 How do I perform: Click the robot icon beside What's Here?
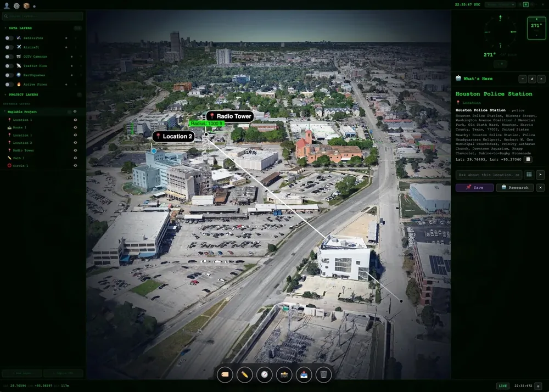pos(458,79)
